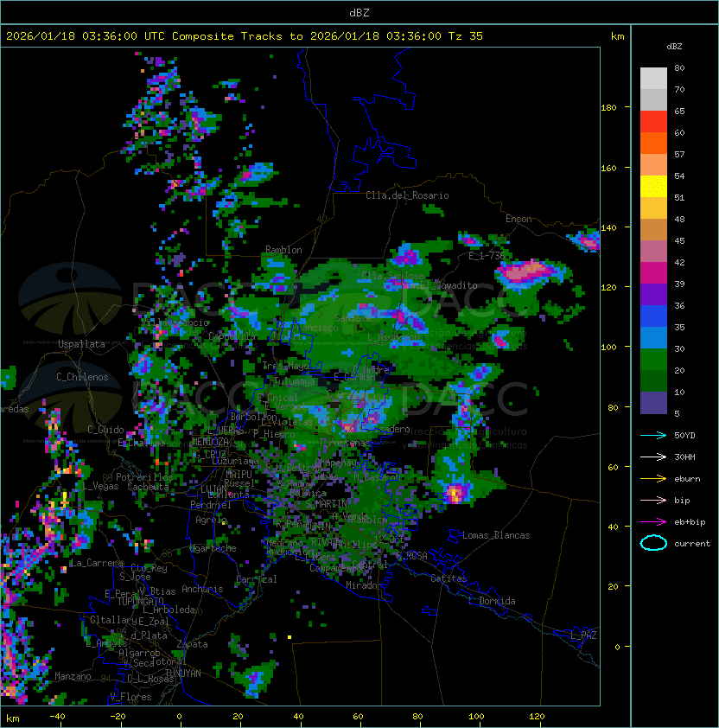Click the '0' tick on right km axis
This screenshot has height=728, width=719.
tap(617, 648)
